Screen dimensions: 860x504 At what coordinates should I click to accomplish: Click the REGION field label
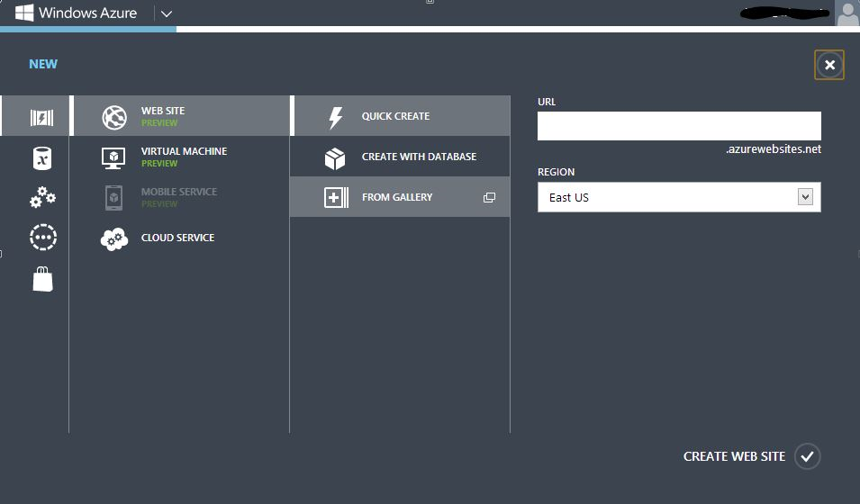(x=557, y=172)
